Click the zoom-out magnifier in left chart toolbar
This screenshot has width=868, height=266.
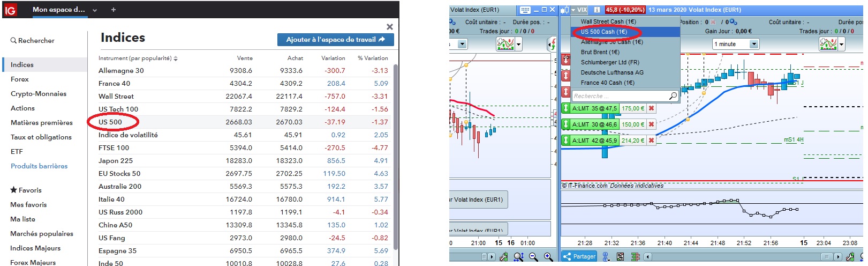[x=533, y=257]
